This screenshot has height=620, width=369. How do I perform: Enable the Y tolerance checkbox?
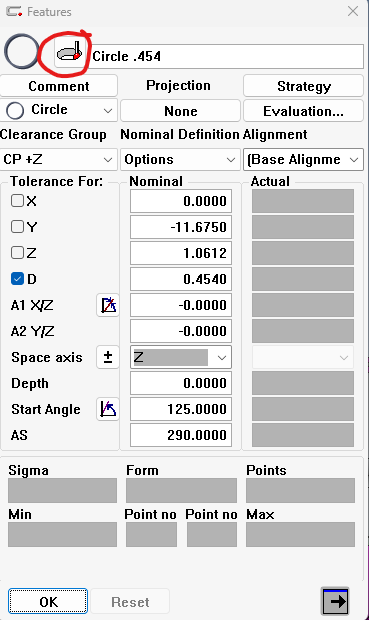click(17, 227)
